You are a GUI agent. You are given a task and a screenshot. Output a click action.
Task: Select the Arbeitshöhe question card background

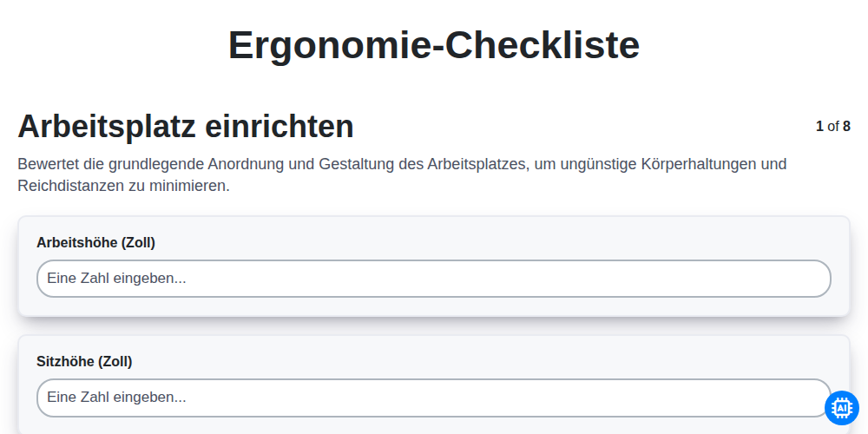434,266
